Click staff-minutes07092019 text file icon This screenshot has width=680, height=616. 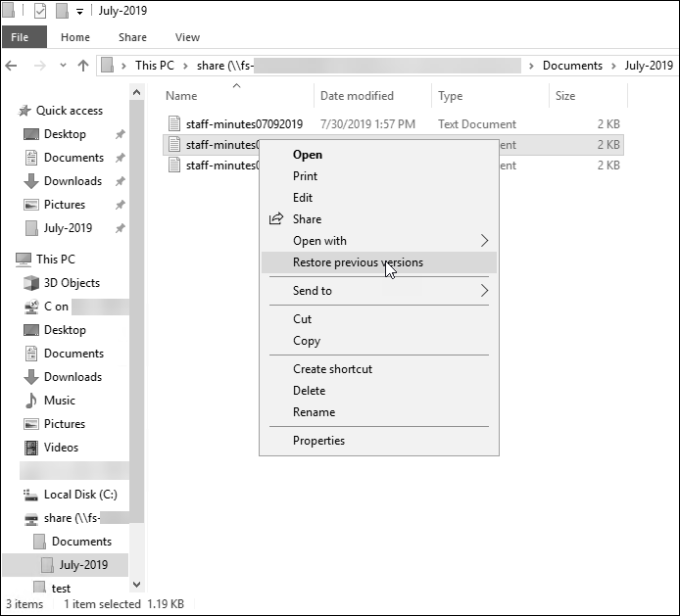coord(174,124)
